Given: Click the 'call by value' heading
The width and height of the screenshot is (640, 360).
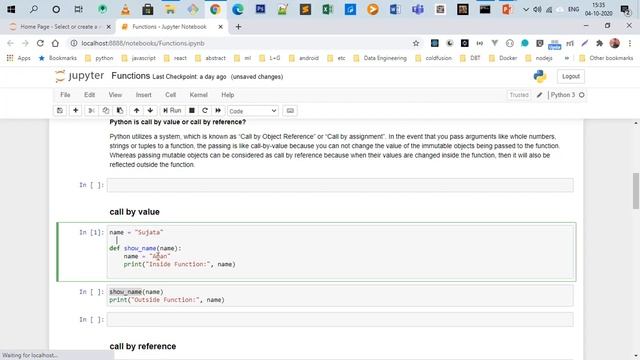Looking at the screenshot, I should click(134, 212).
